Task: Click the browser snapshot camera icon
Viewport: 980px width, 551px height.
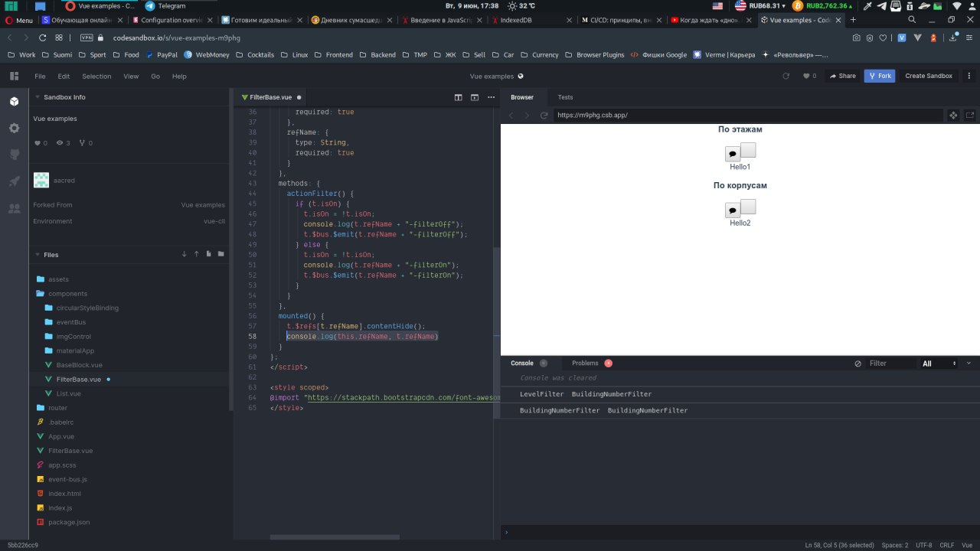Action: tap(857, 37)
